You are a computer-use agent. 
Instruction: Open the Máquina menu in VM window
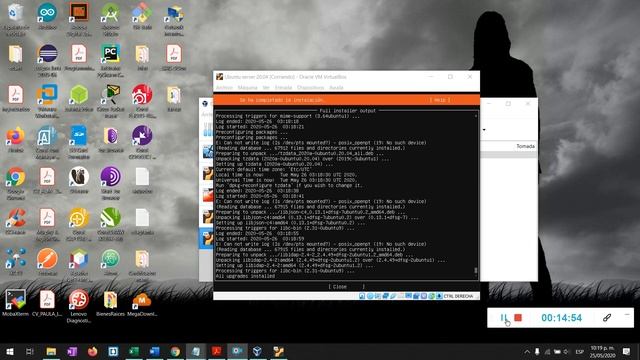(247, 88)
